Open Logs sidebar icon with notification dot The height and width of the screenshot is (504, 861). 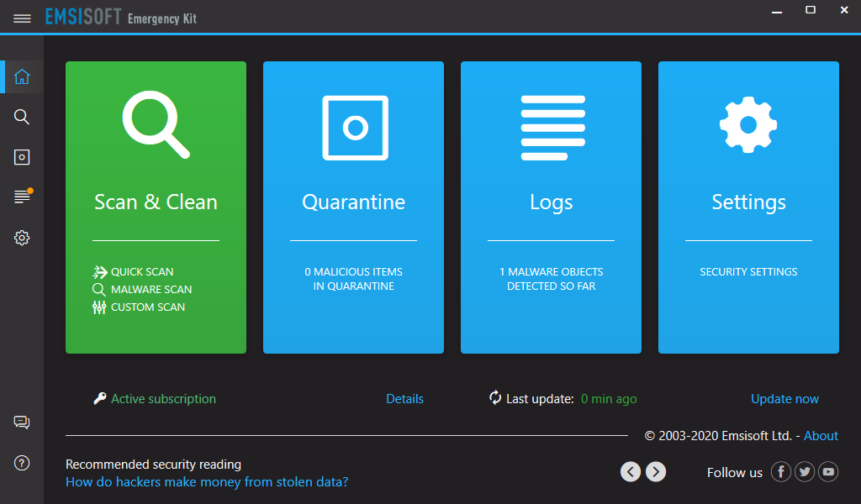23,196
